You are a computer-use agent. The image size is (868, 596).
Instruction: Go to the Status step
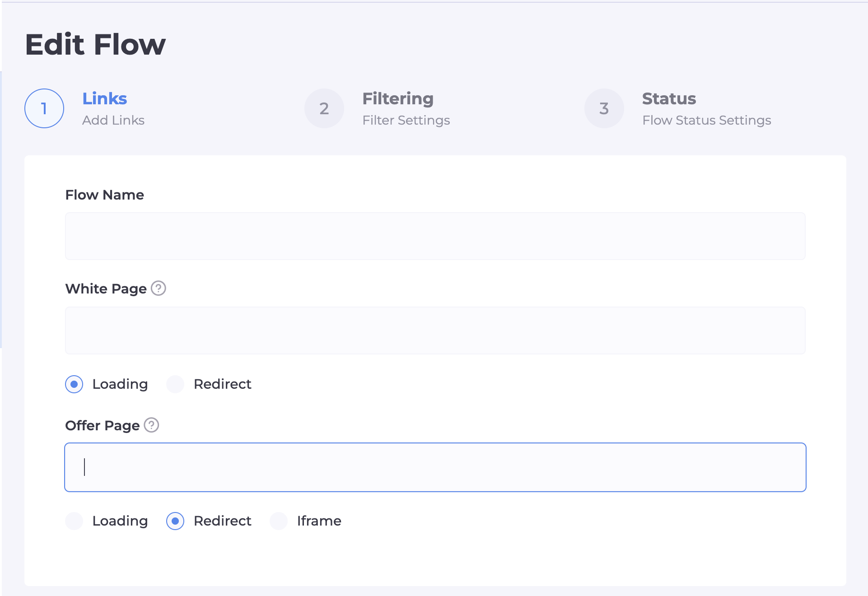click(669, 98)
